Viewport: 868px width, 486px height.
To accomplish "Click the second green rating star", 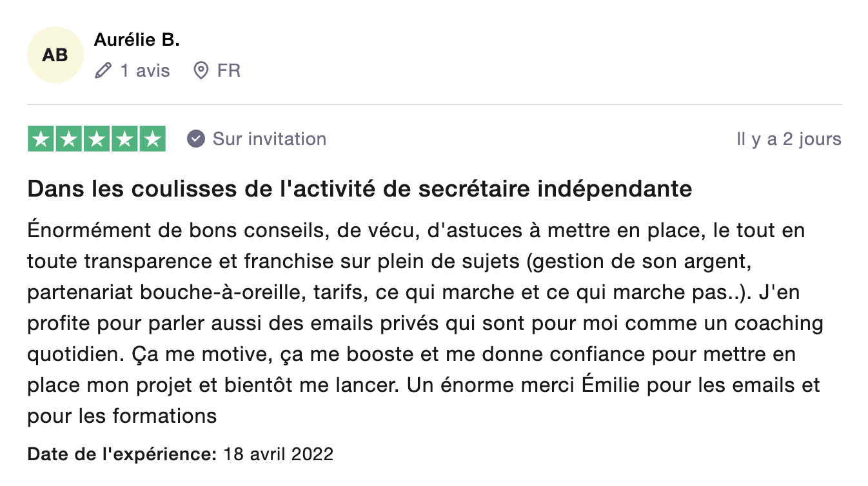I will coord(69,139).
